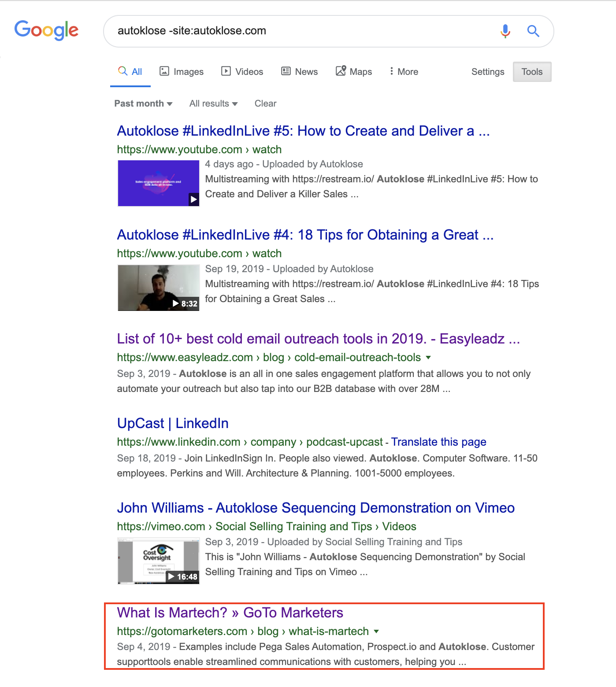616x687 pixels.
Task: Click the vimeo.com Social Selling URL text
Action: pyautogui.click(x=267, y=526)
